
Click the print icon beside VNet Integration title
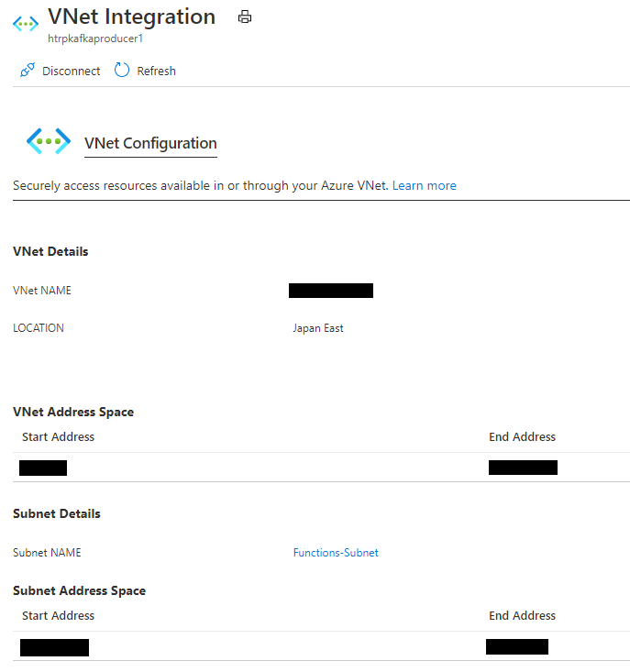coord(245,17)
